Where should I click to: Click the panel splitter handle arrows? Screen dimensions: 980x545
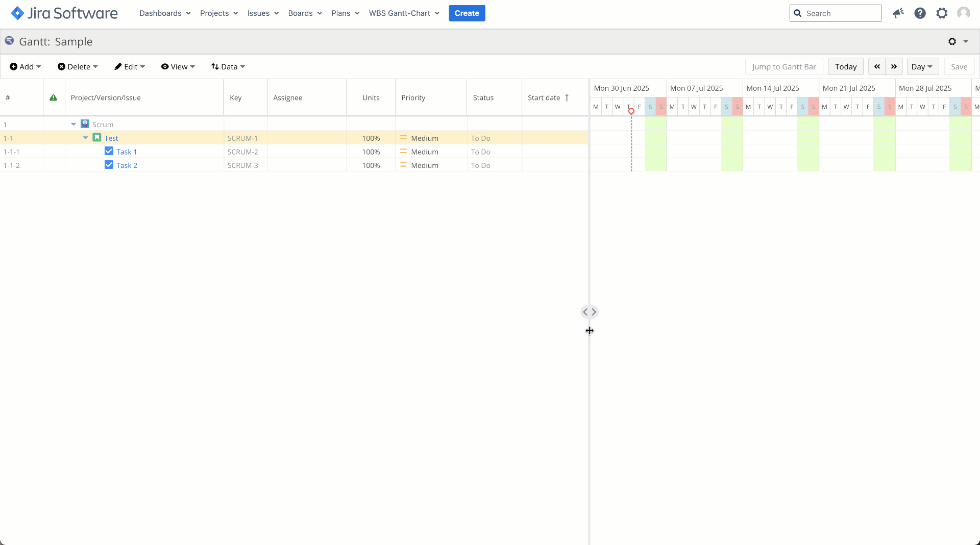pyautogui.click(x=590, y=312)
